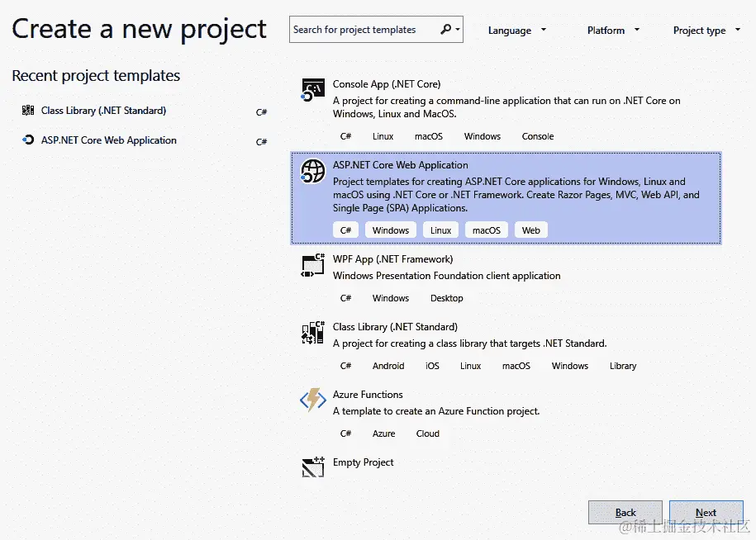Click the macOS tag under Class Library
The height and width of the screenshot is (540, 756).
click(516, 366)
